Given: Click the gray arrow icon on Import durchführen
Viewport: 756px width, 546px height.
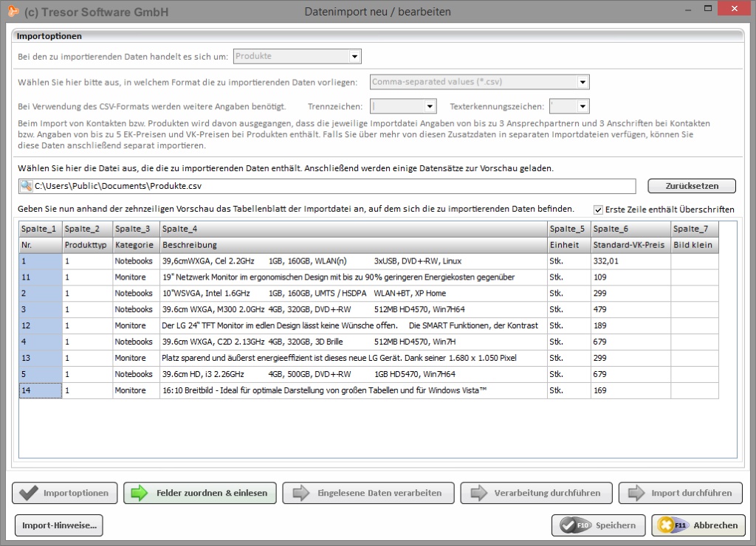Looking at the screenshot, I should [x=635, y=493].
